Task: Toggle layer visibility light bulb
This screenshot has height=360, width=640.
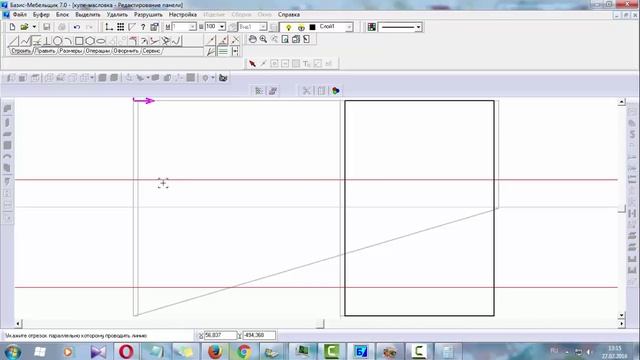Action: 289,27
